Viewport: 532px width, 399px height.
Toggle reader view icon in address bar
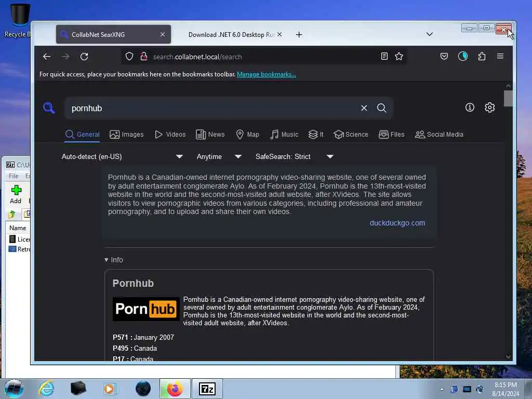pos(384,56)
